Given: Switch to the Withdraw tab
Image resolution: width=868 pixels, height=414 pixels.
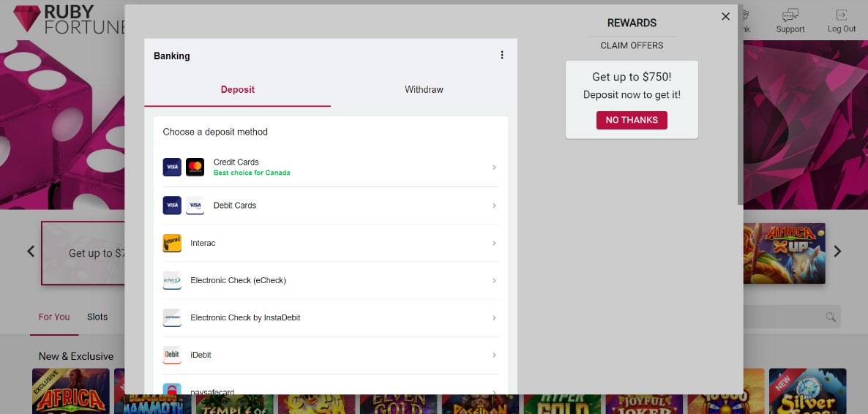Looking at the screenshot, I should 424,90.
